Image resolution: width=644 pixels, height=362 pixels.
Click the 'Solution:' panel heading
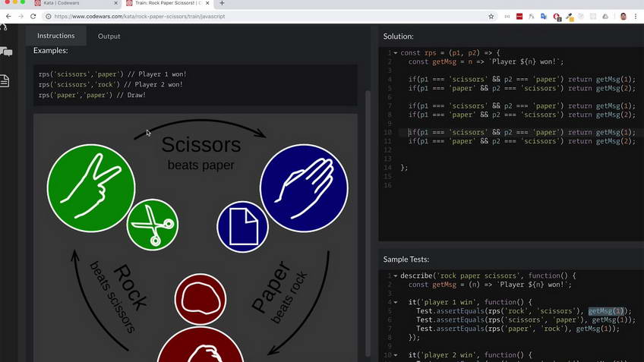(399, 36)
